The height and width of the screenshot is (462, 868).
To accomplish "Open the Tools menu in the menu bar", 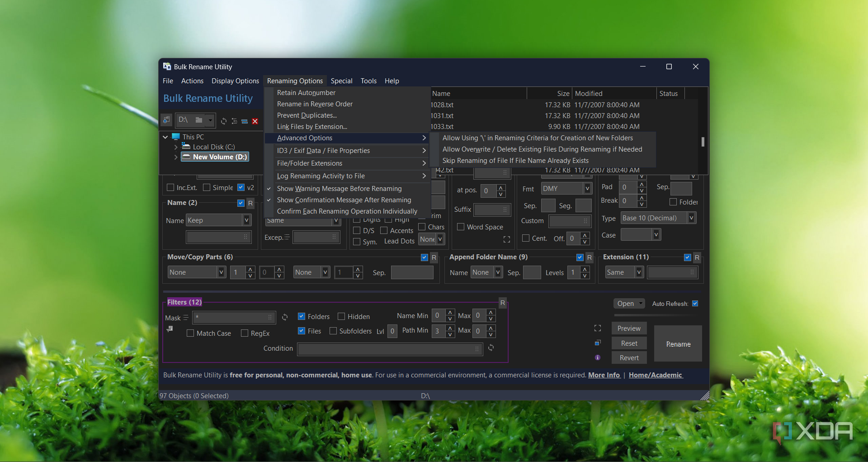I will click(368, 81).
